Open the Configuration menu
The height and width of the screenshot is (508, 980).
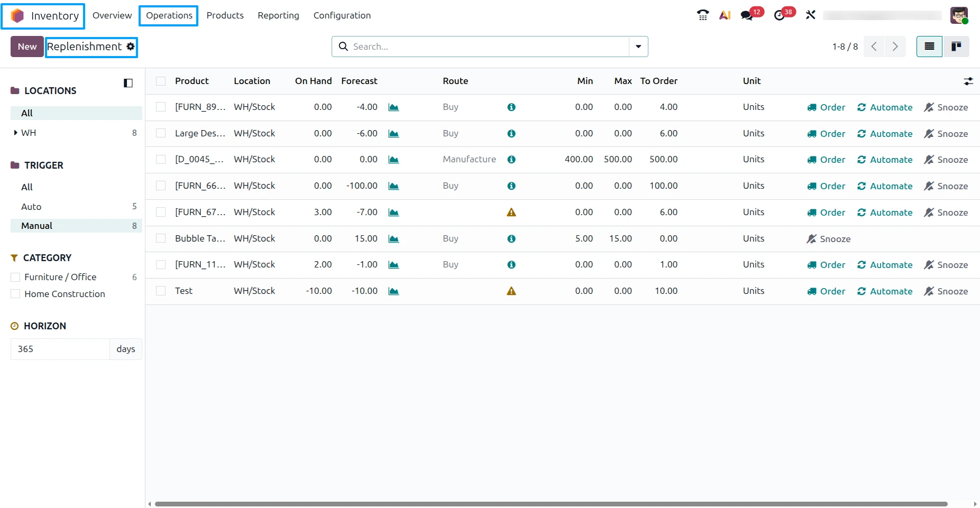tap(342, 15)
